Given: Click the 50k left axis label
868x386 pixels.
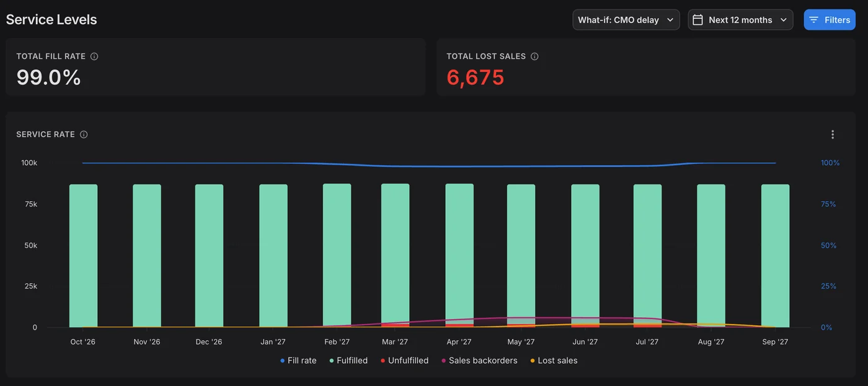Looking at the screenshot, I should 30,246.
